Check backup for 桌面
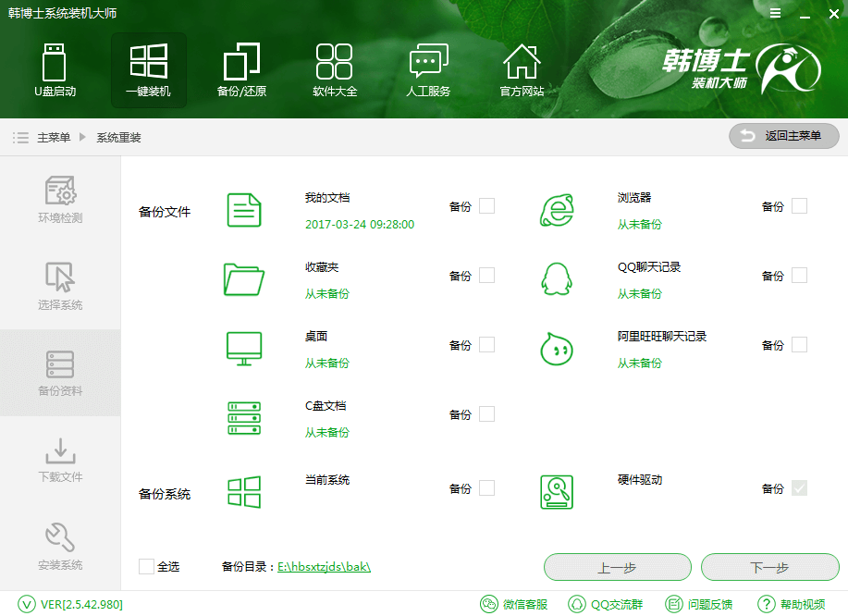The height and width of the screenshot is (616, 848). coord(486,344)
